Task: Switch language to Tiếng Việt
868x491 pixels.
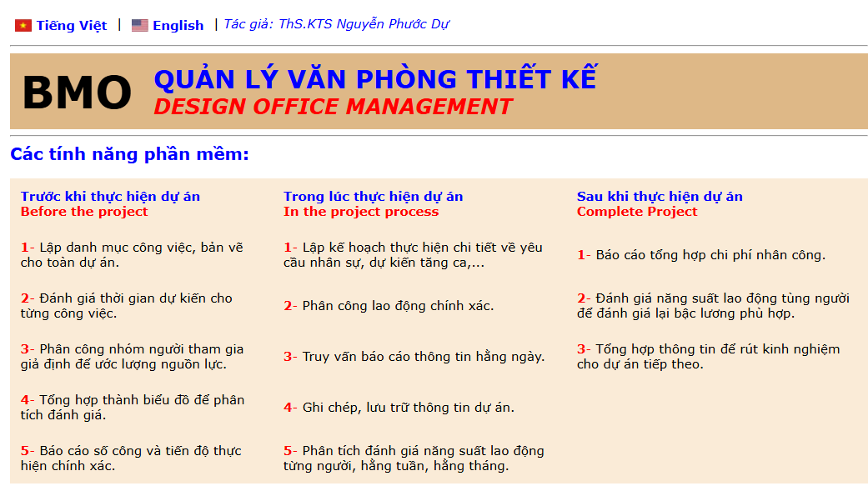Action: 71,26
